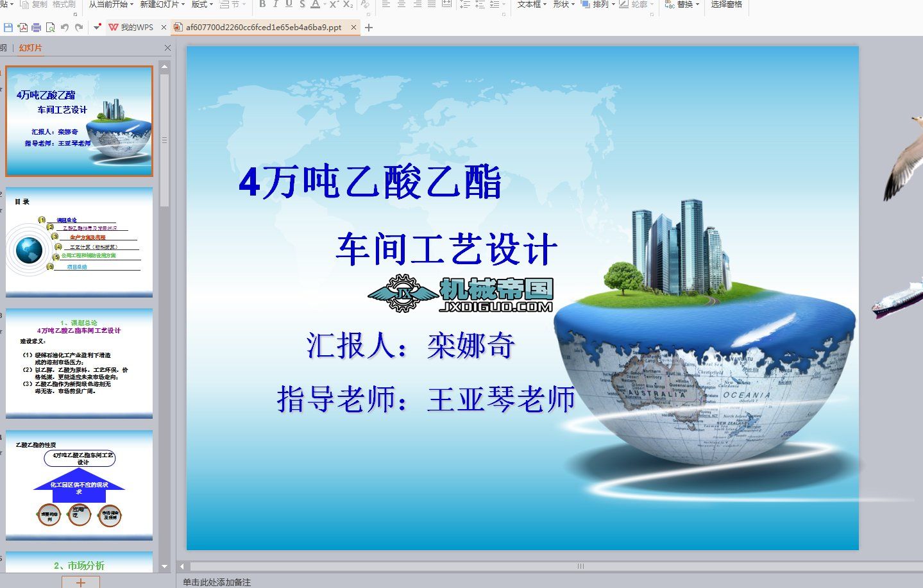Screen dimensions: 923x588
Task: Open the 排列 arrange dropdown
Action: pyautogui.click(x=597, y=4)
